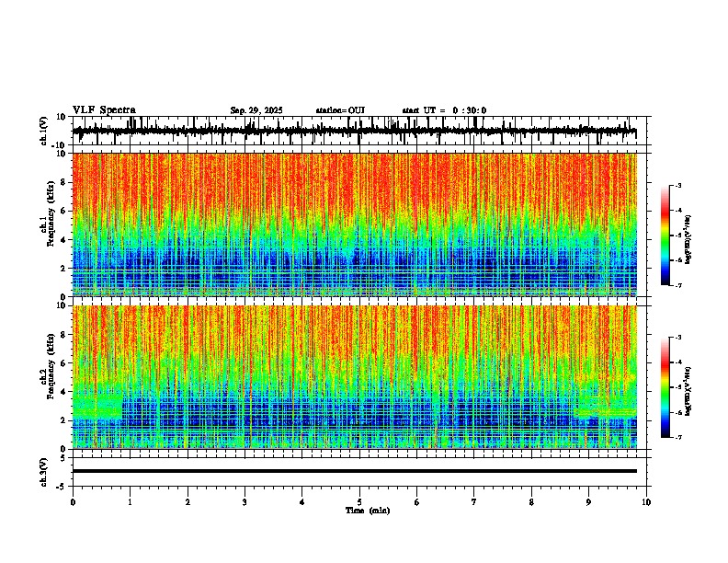This screenshot has width=728, height=563.
Task: Click the "station=OUJ" header label
Action: [x=340, y=110]
